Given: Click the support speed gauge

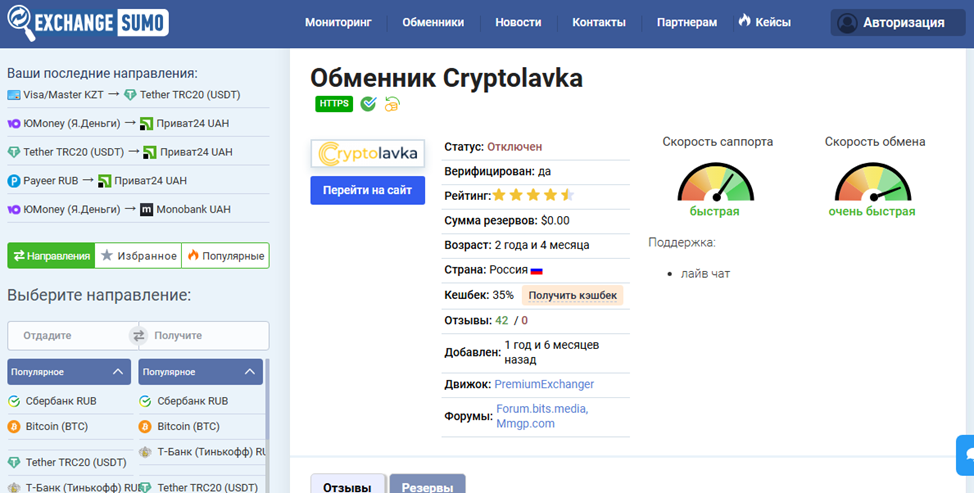Looking at the screenshot, I should 716,182.
